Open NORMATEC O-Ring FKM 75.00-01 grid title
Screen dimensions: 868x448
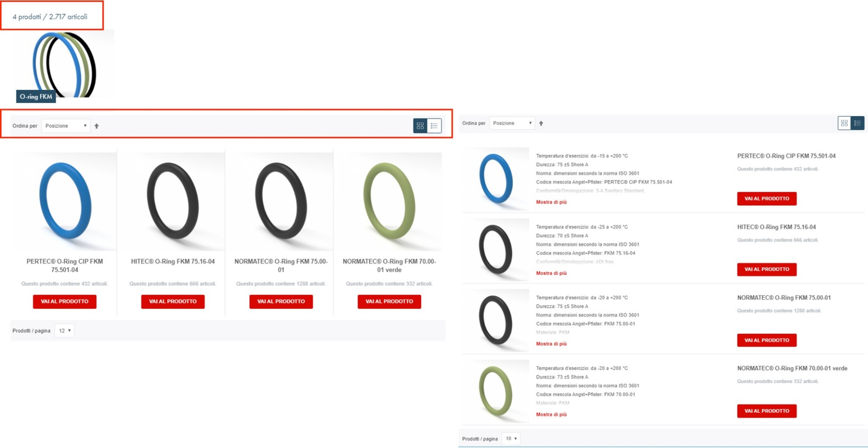point(281,266)
